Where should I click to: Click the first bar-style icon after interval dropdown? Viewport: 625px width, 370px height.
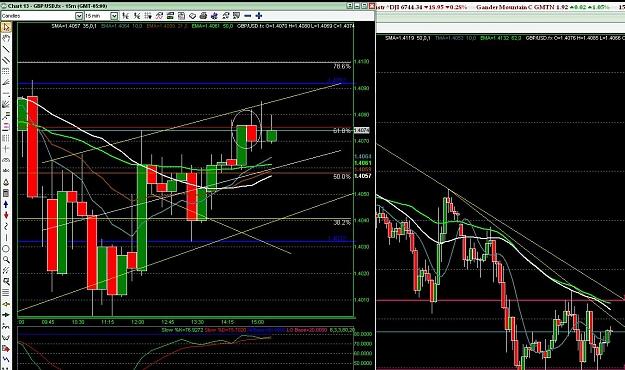click(126, 16)
